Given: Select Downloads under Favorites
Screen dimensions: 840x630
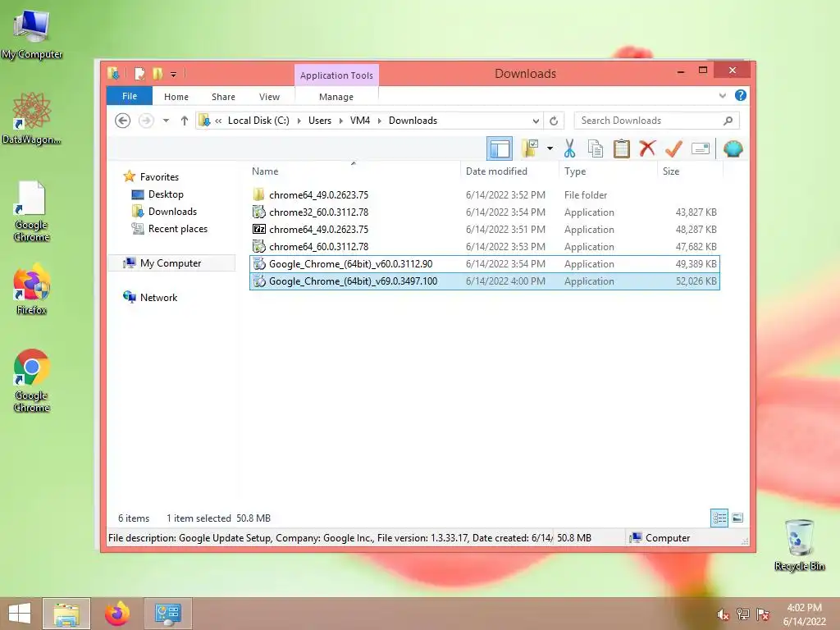Looking at the screenshot, I should pyautogui.click(x=172, y=211).
